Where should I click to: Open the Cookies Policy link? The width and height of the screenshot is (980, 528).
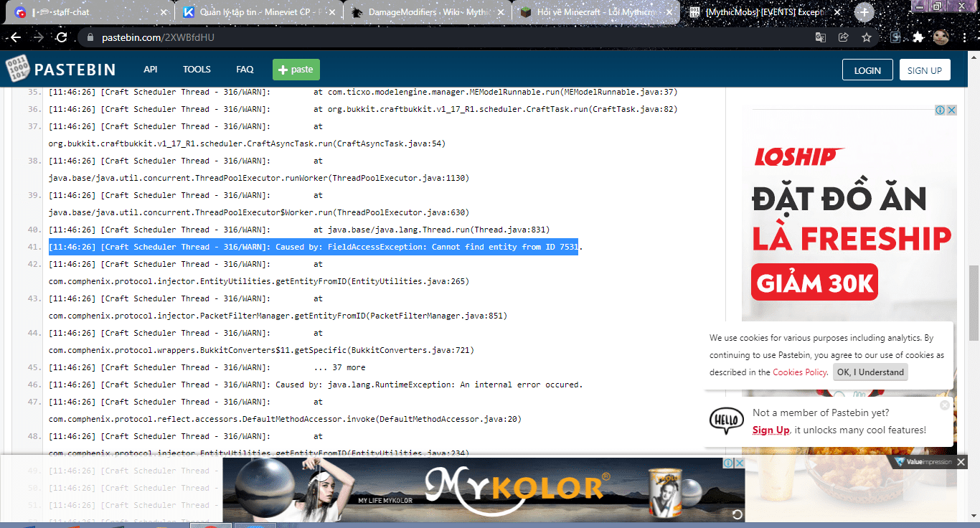coord(799,372)
